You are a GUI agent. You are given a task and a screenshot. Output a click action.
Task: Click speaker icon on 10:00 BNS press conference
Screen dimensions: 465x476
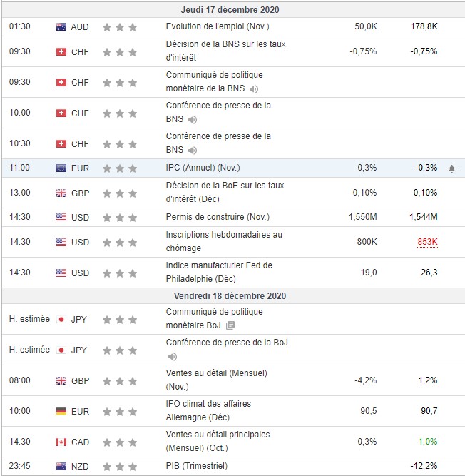pos(193,120)
